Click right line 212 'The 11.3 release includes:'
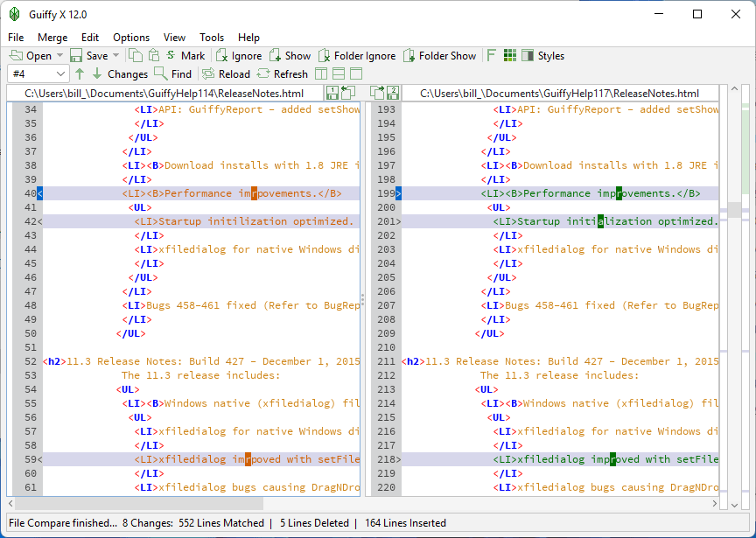This screenshot has height=538, width=756. point(559,375)
